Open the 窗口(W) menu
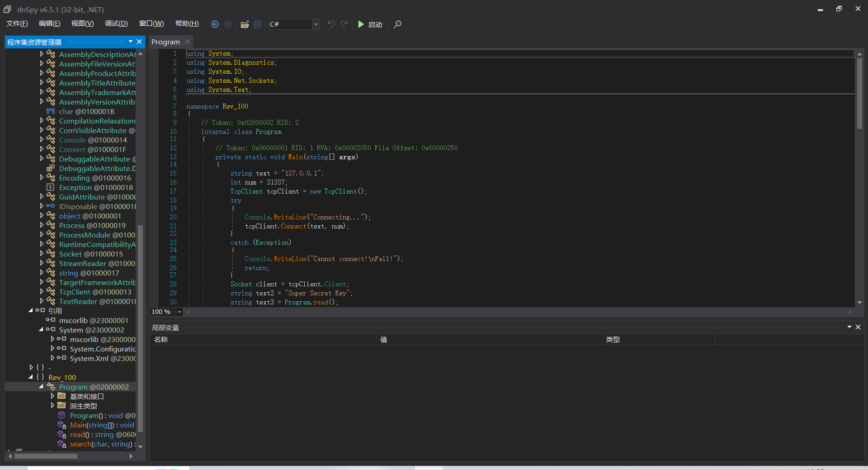This screenshot has height=470, width=868. pyautogui.click(x=151, y=24)
